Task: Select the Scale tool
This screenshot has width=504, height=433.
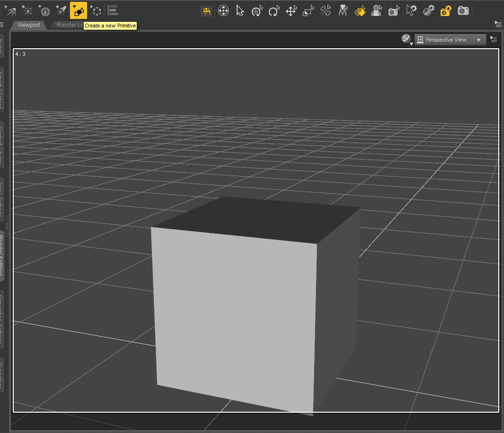Action: (x=308, y=10)
